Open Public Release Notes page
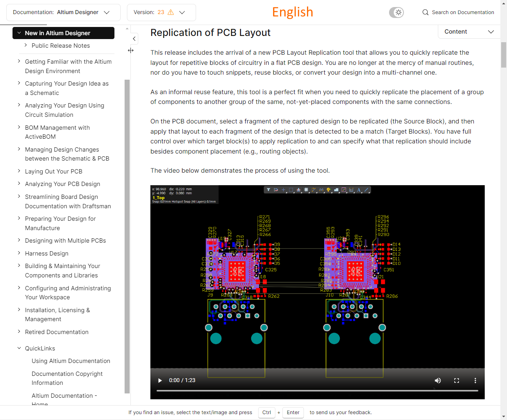Screen dimensions: 507x420 coord(61,46)
